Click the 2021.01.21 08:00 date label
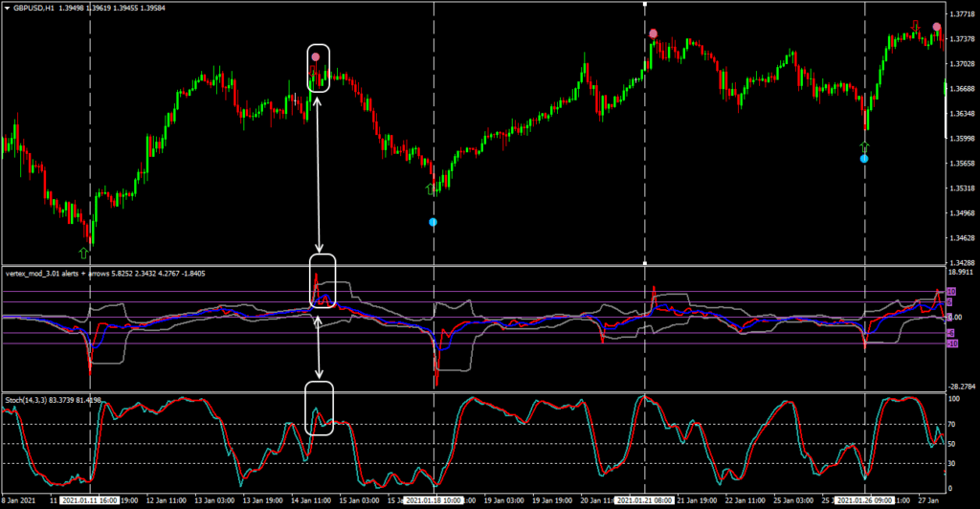 click(644, 500)
